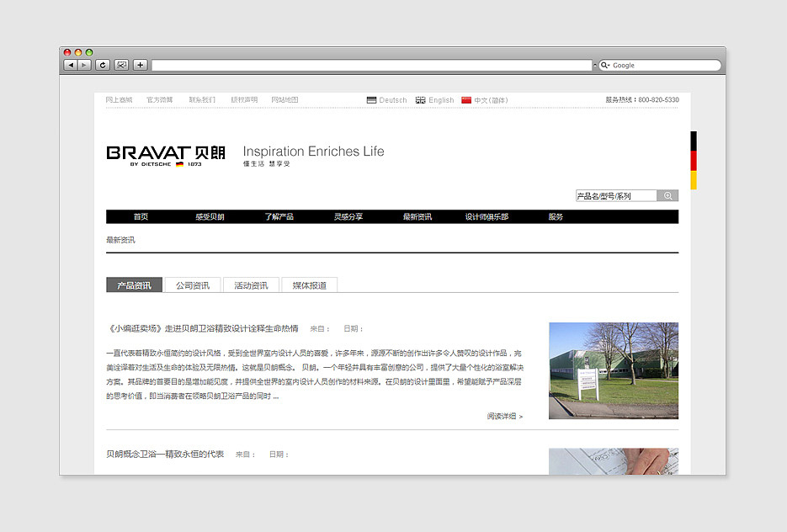Image resolution: width=787 pixels, height=532 pixels.
Task: Click the 最新资讯 breadcrumb heading
Action: (120, 240)
